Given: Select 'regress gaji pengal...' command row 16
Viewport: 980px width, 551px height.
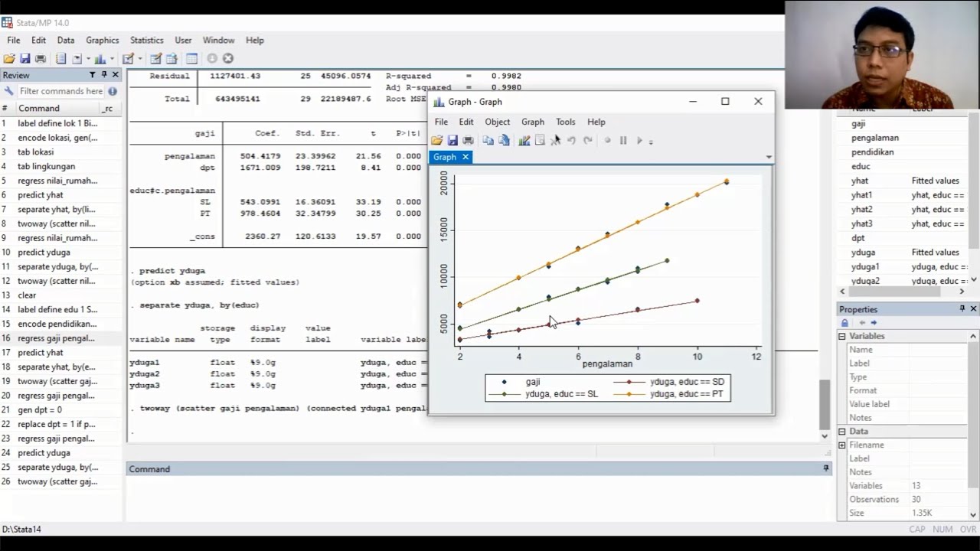Looking at the screenshot, I should (61, 338).
